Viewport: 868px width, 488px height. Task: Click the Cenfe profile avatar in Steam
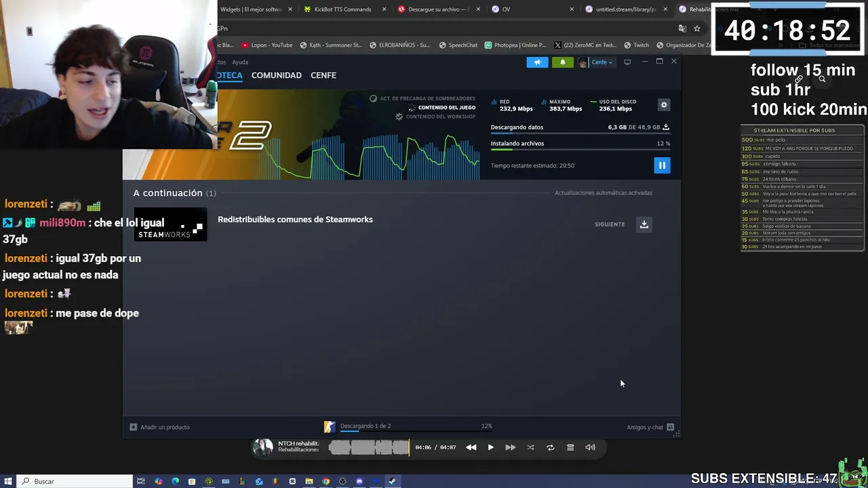point(583,62)
